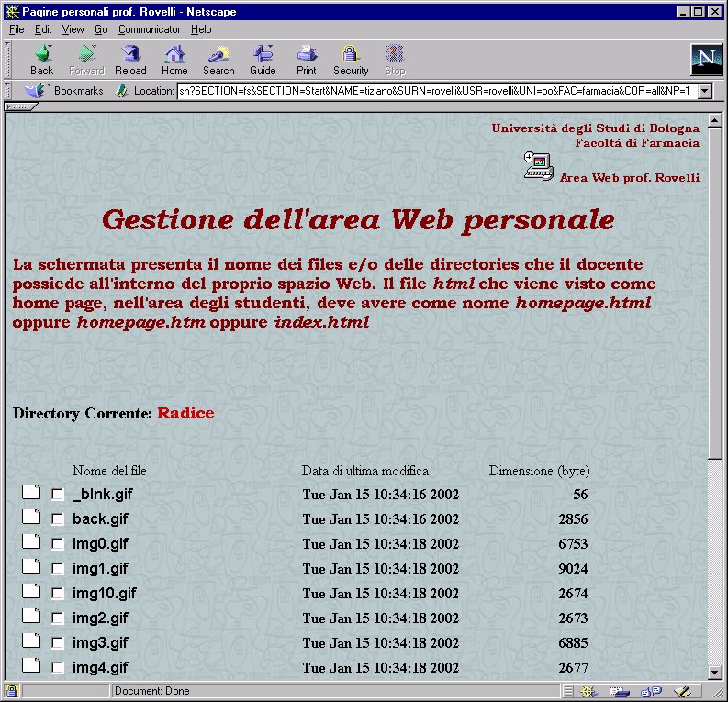Click the 'Nome del file' column header

(x=109, y=471)
